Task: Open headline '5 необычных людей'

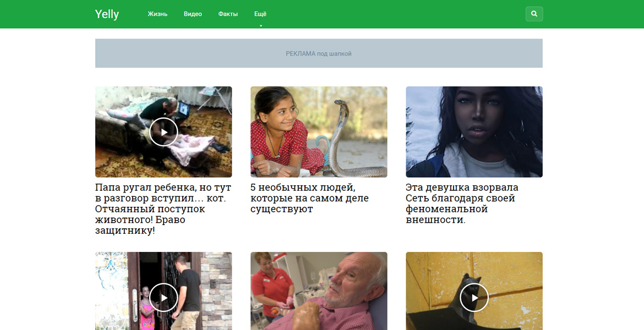Action: [x=310, y=198]
